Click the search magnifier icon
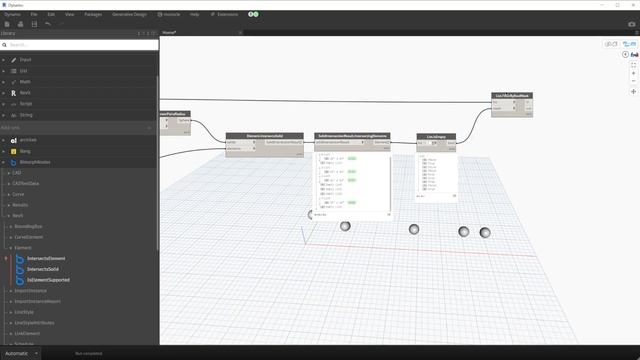Screen dimensions: 640x360 point(4,45)
